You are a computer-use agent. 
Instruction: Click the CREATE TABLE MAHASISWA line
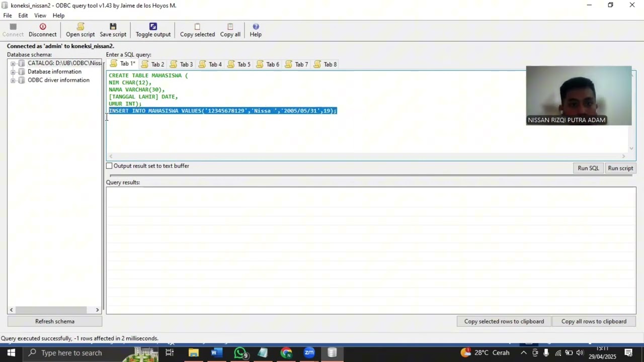(148, 75)
